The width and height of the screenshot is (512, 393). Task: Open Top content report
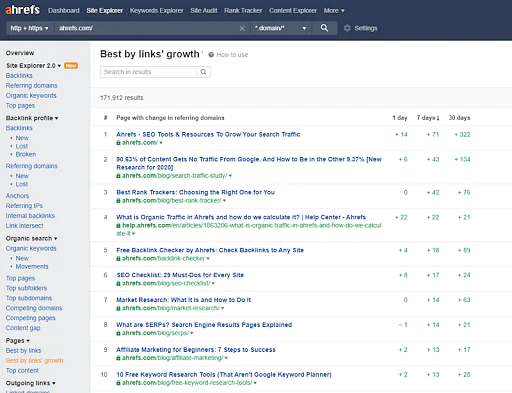coord(22,371)
